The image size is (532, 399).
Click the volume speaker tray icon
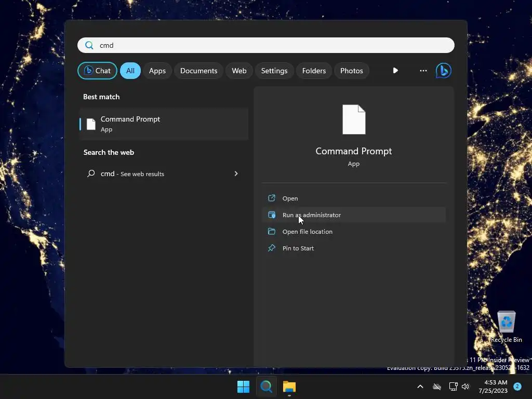[465, 387]
